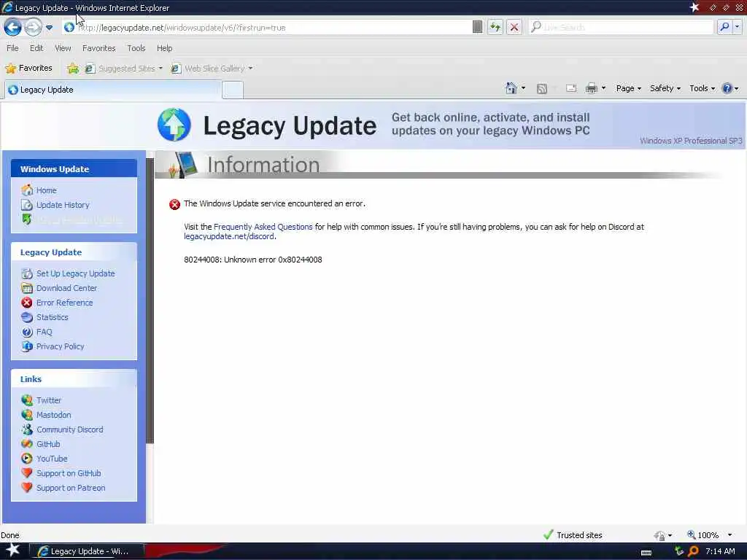Open Set Up Legacy Update link
This screenshot has width=747, height=560.
tap(76, 273)
